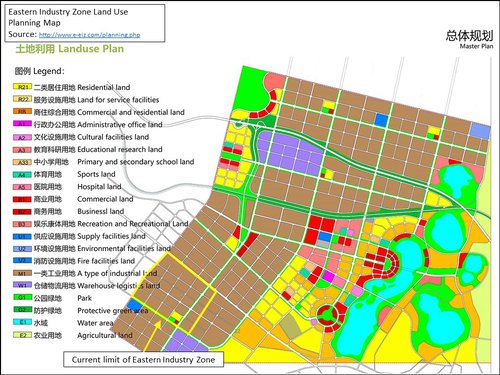Click the yellow arrow pointing to the zone boundary
The width and height of the screenshot is (500, 375).
(x=152, y=336)
